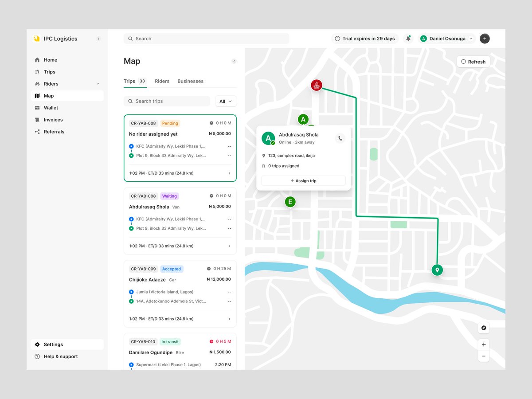
Task: Select the Pending trip with no rider assigned
Action: click(x=180, y=148)
